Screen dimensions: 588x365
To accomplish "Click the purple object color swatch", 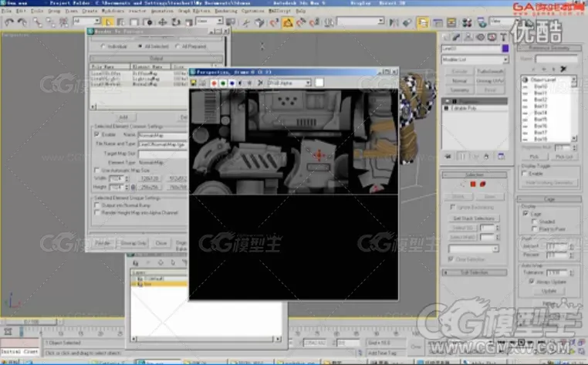I will tap(505, 49).
